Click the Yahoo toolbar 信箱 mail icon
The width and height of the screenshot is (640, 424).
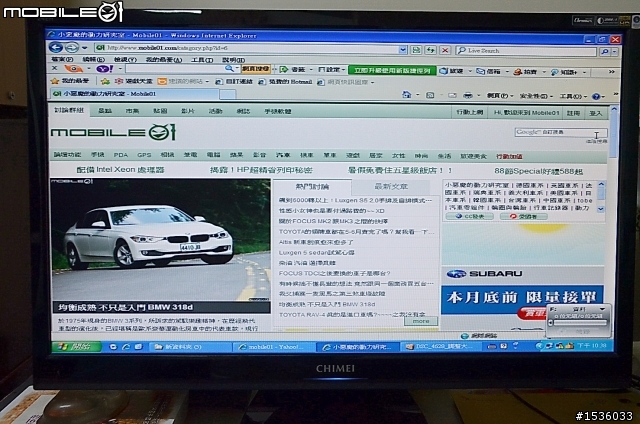coord(488,71)
